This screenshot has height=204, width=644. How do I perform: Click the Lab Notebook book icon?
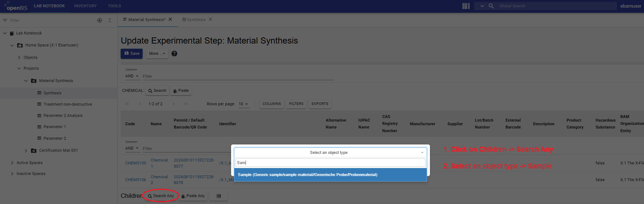click(11, 33)
